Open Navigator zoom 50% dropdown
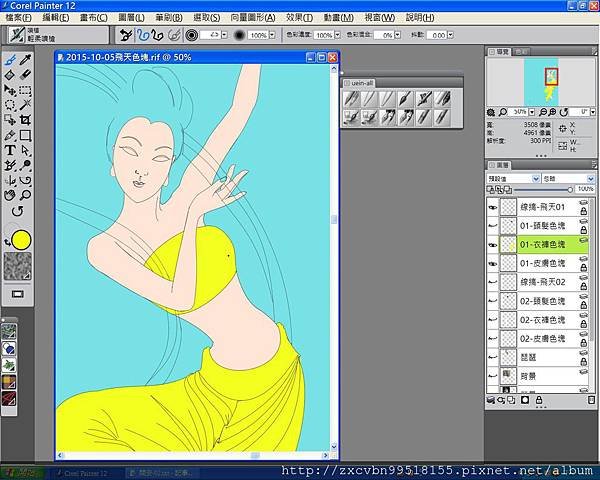The width and height of the screenshot is (600, 480). coord(532,112)
